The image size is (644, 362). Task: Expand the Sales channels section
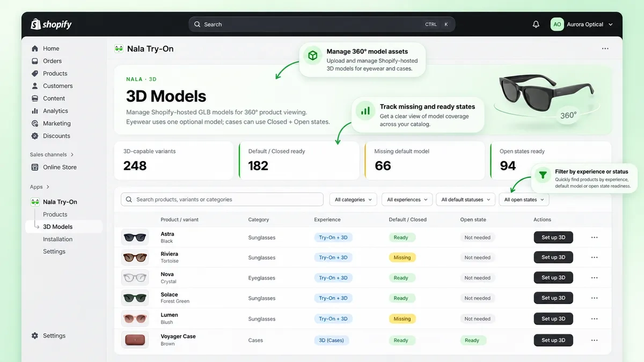52,154
